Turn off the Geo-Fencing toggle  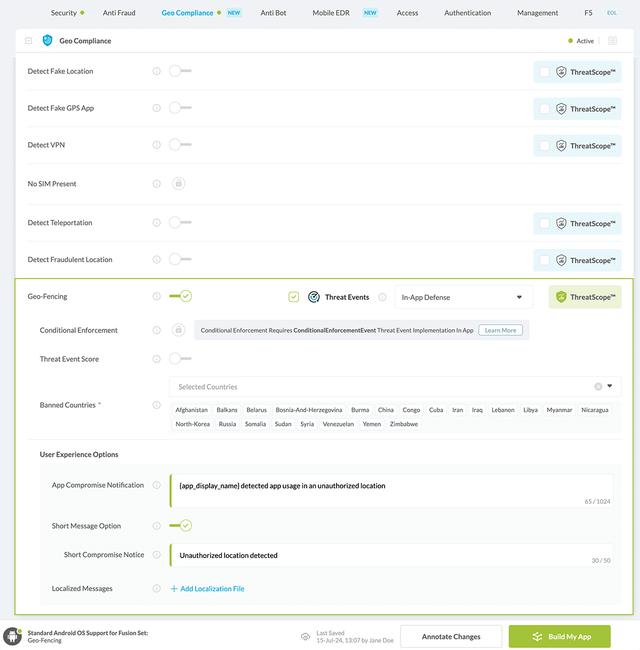click(180, 296)
